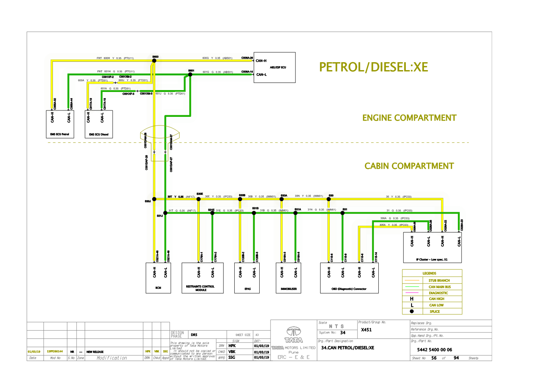Select the S31 splice dot
The image size is (555, 392).
click(x=342, y=213)
